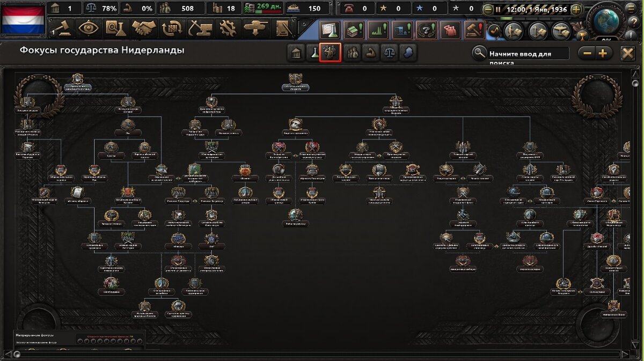Pause or resume the game
Image resolution: width=644 pixels, height=361 pixels.
499,9
